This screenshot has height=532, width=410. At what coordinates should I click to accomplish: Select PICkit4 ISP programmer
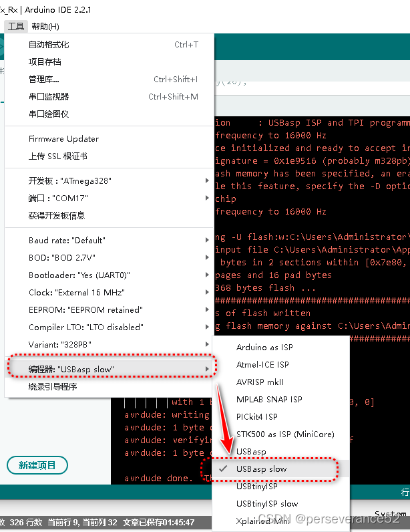(x=281, y=416)
